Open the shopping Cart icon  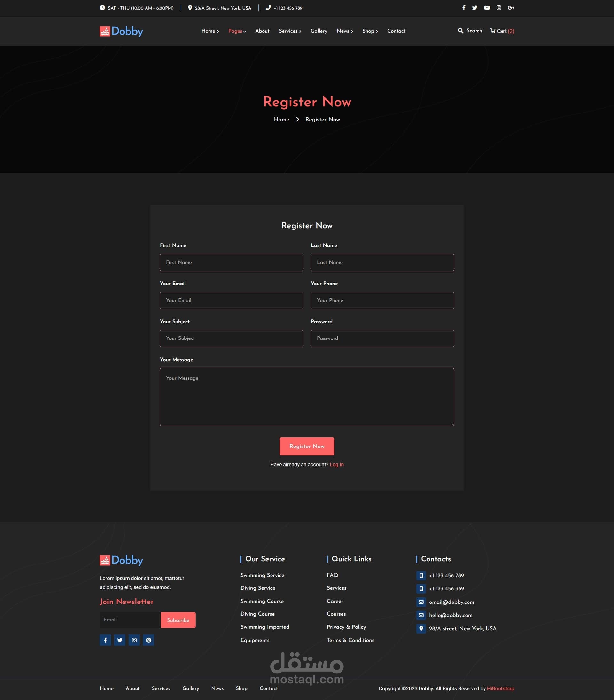point(493,31)
